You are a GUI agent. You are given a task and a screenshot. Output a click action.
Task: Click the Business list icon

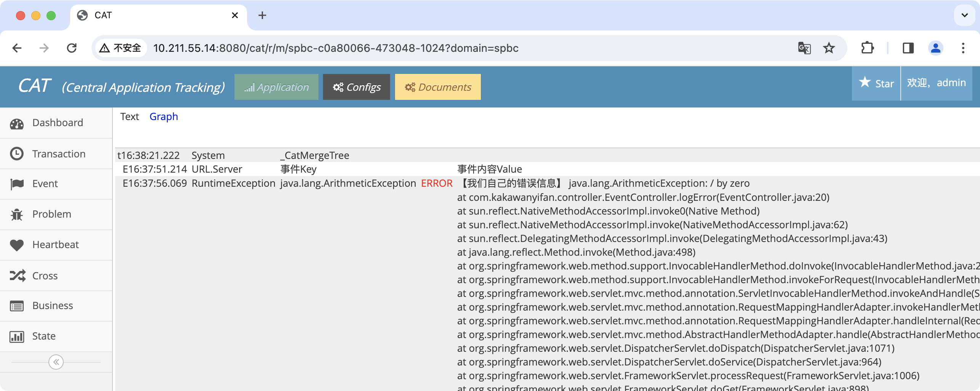coord(17,306)
